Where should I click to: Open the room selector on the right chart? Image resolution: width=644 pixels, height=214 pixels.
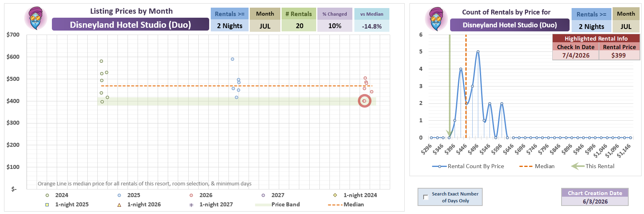click(x=510, y=25)
